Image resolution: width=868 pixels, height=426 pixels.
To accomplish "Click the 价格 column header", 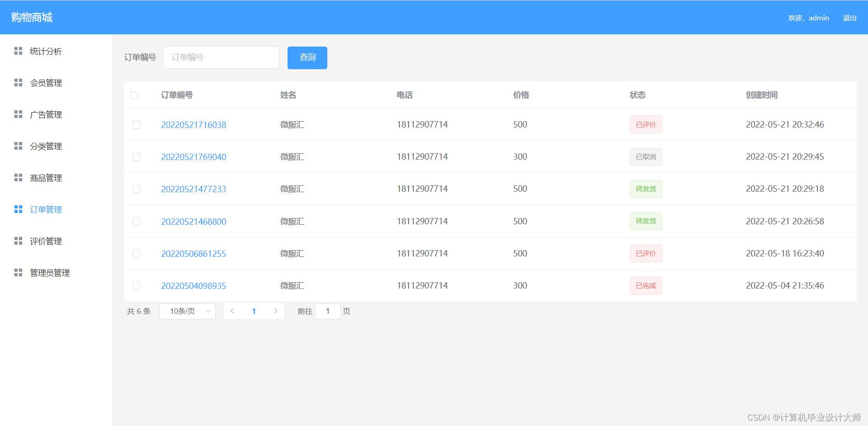I will coord(521,95).
